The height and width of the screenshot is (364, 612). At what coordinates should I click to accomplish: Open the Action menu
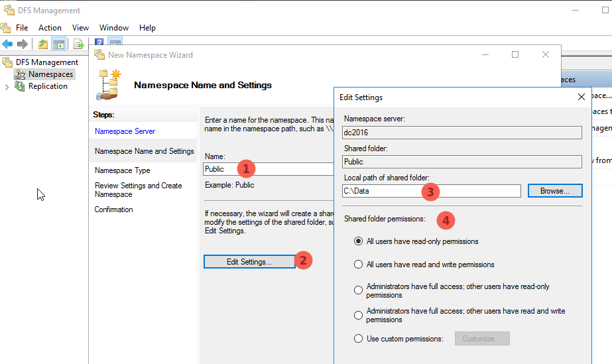point(50,28)
